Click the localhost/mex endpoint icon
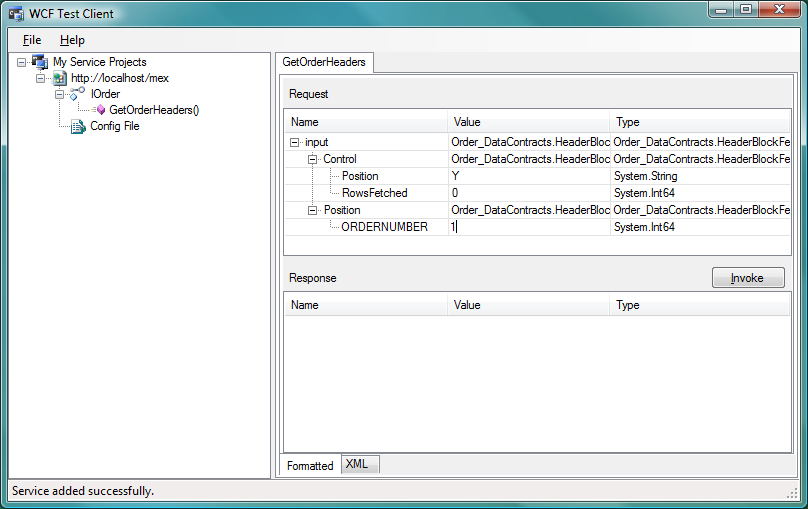 coord(59,78)
